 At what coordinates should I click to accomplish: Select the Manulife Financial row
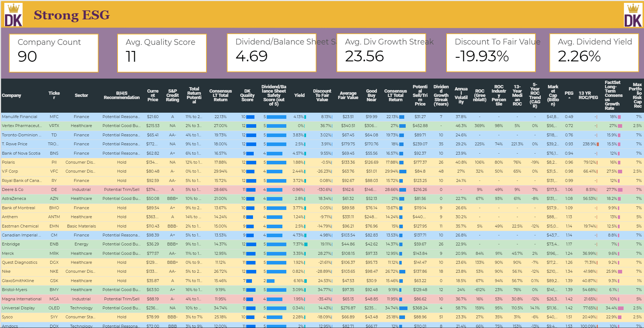click(x=322, y=117)
